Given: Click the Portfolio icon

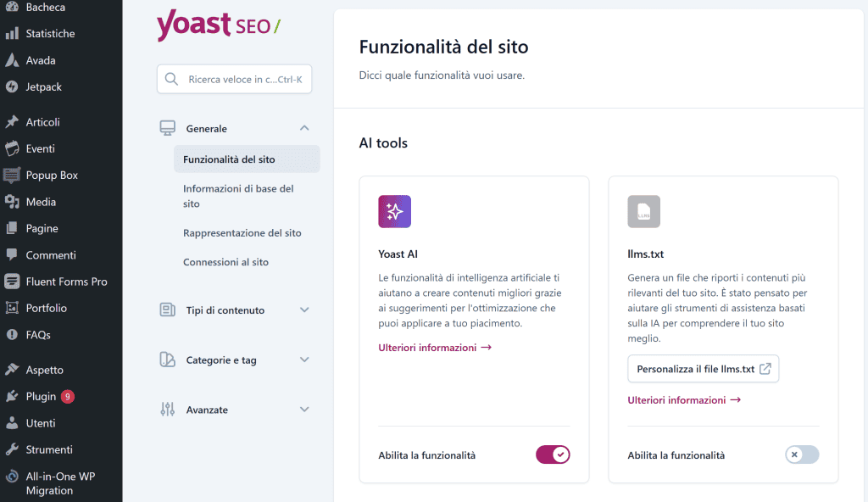Looking at the screenshot, I should (x=12, y=308).
